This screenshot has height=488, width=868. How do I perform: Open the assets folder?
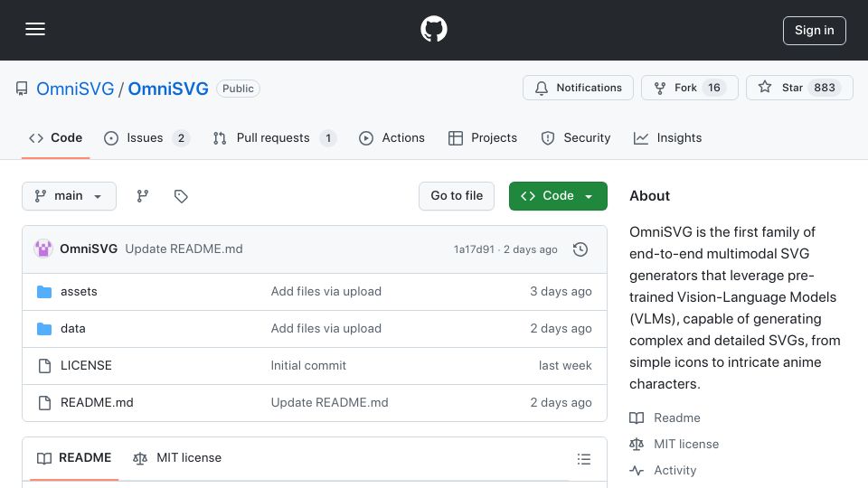[x=79, y=292]
